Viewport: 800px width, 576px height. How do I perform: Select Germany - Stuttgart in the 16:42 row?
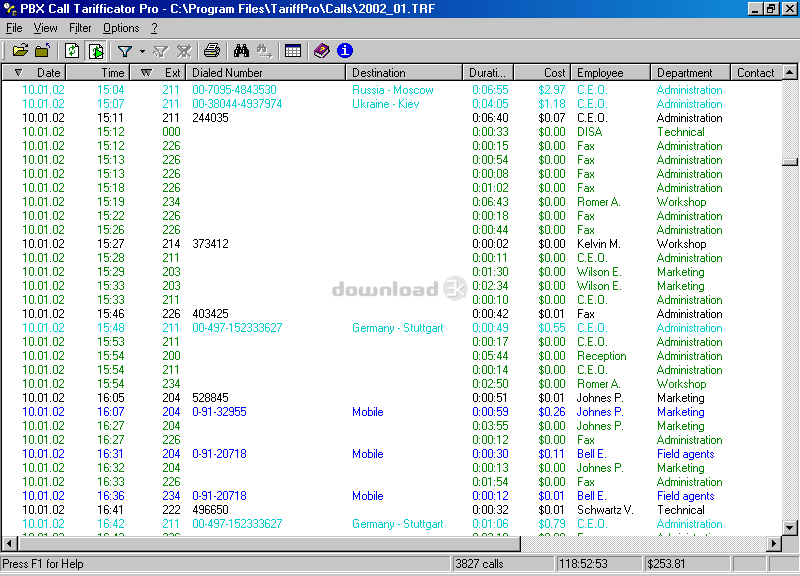click(398, 524)
